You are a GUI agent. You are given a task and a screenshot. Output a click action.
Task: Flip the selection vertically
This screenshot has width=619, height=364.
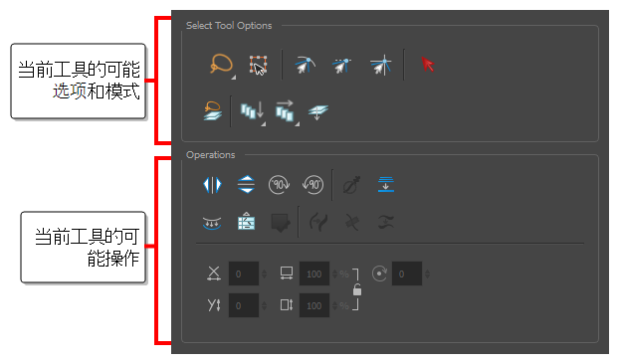[246, 185]
